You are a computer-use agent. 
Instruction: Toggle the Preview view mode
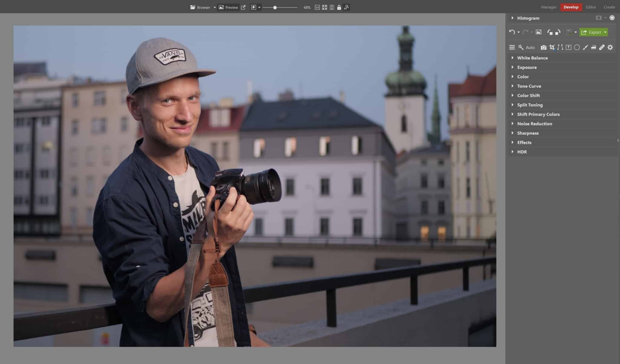click(228, 7)
